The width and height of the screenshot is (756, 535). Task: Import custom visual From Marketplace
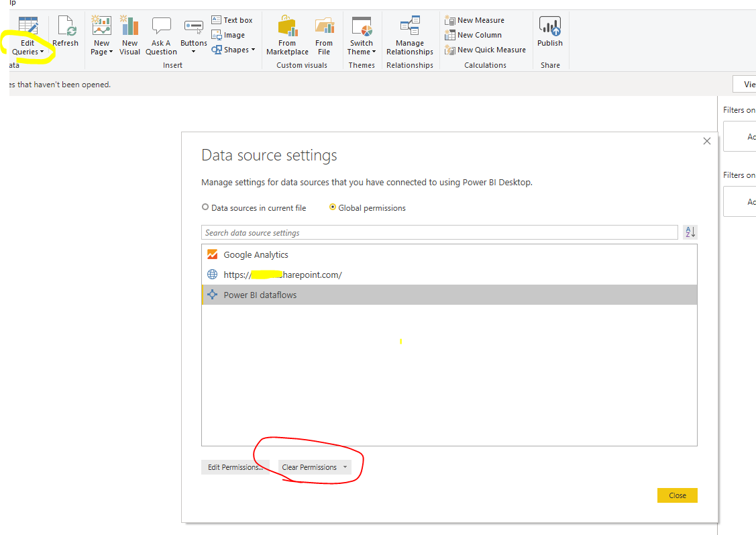point(287,35)
